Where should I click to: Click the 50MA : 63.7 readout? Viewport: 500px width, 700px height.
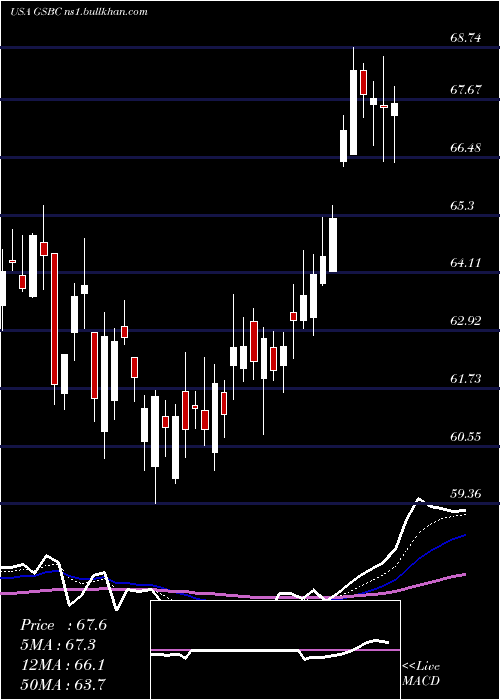coord(62,684)
